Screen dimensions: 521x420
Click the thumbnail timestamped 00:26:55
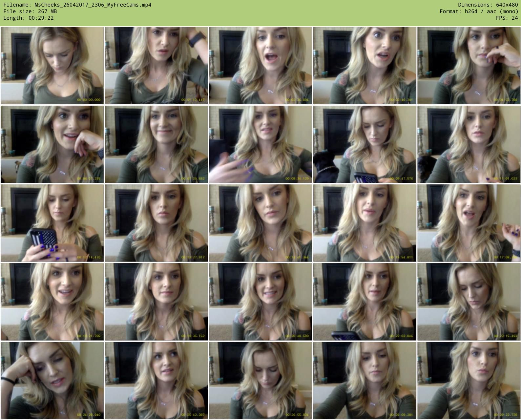pos(260,380)
